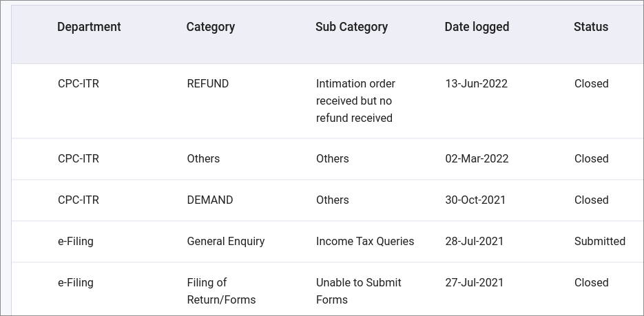Click the Unable to Submit Forms cell

click(359, 291)
